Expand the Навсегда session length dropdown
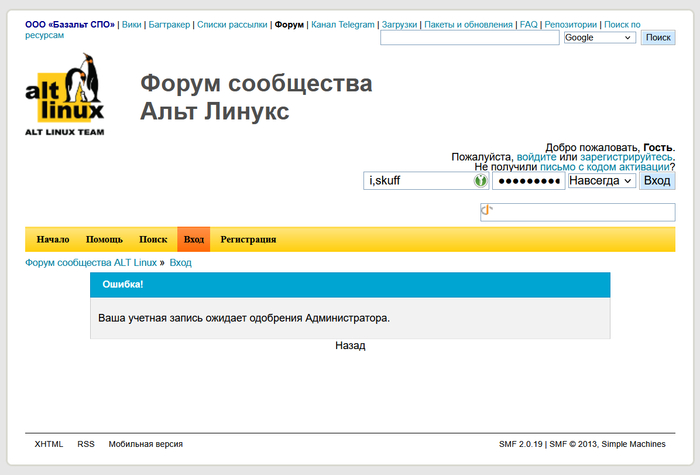The height and width of the screenshot is (475, 700). [601, 181]
